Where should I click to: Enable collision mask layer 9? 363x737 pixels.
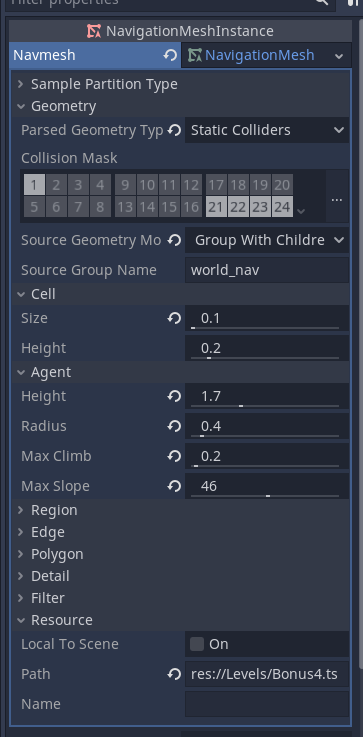pos(125,185)
